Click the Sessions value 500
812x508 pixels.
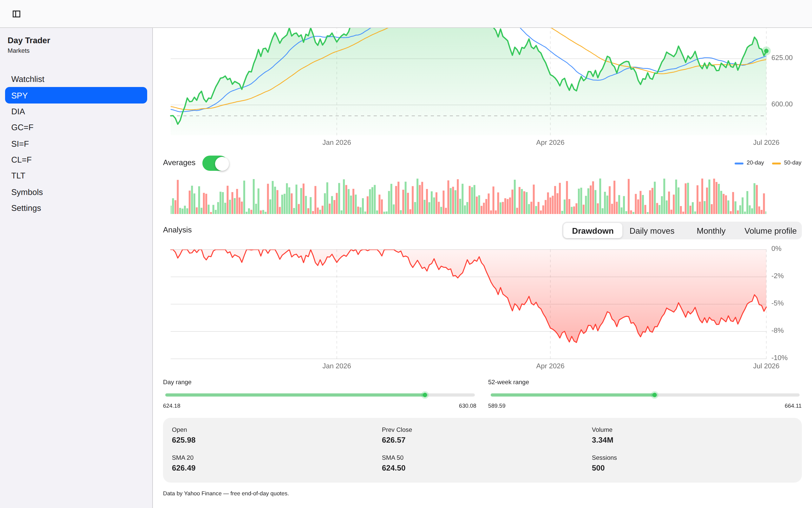tap(598, 468)
